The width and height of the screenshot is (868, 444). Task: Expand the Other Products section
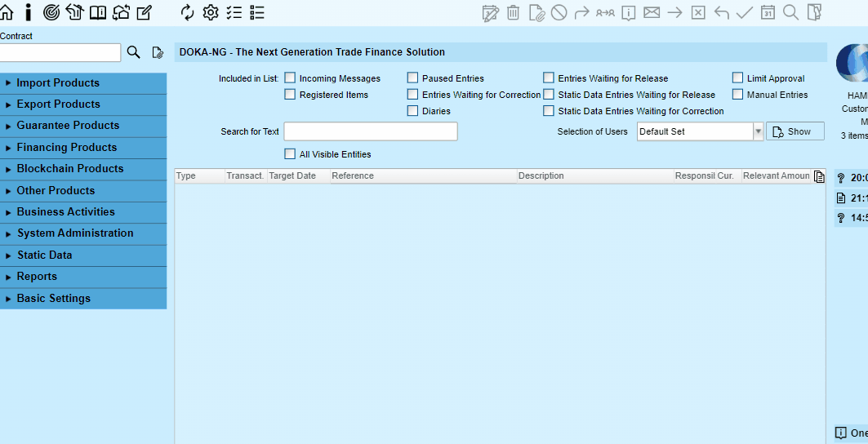point(83,191)
